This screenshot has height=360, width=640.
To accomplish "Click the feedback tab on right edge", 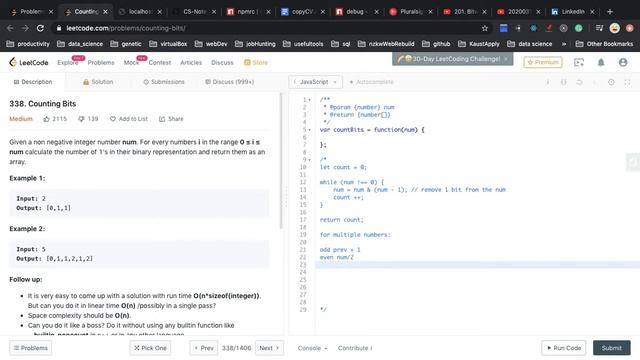I will pos(633,162).
